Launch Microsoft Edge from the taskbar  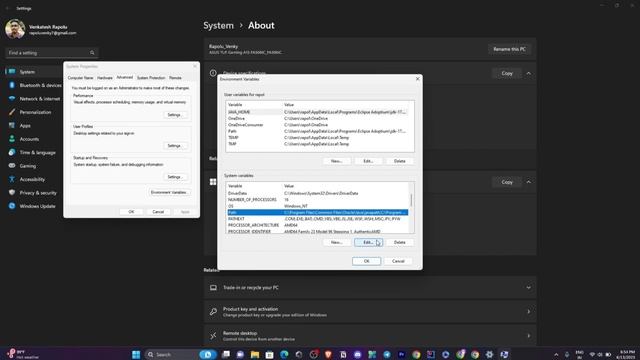[x=284, y=354]
